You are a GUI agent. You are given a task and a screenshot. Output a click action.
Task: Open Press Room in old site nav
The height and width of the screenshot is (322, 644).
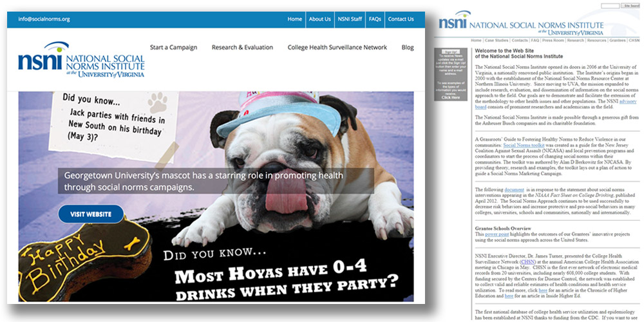[553, 41]
